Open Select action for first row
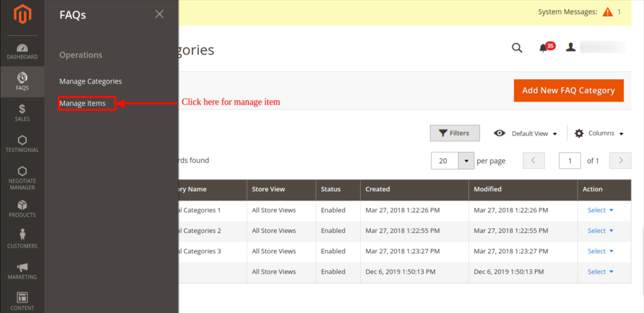The width and height of the screenshot is (644, 313). click(x=600, y=210)
